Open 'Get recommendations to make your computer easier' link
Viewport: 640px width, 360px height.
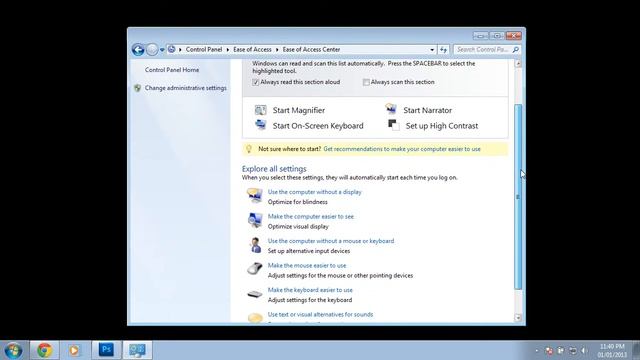402,149
